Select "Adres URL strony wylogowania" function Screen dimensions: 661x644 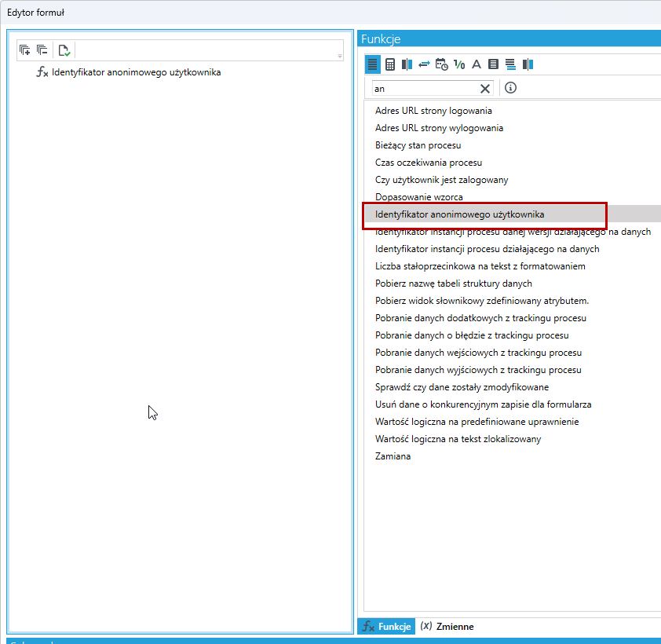439,128
